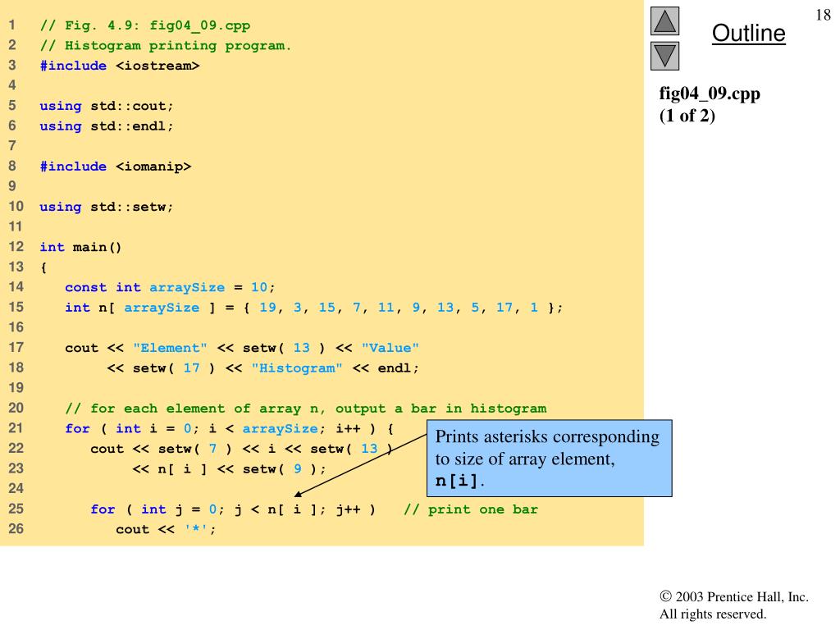Click the outer 'for ( int i = 0' statement

(x=230, y=428)
